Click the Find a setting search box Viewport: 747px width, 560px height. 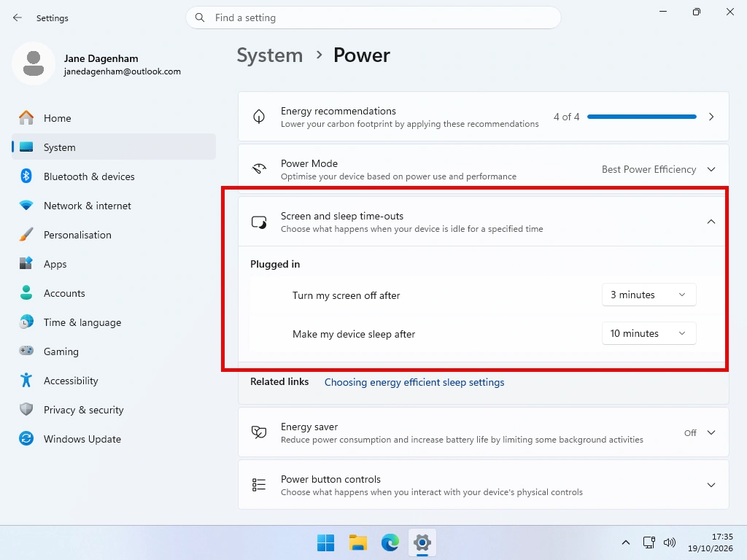click(373, 17)
